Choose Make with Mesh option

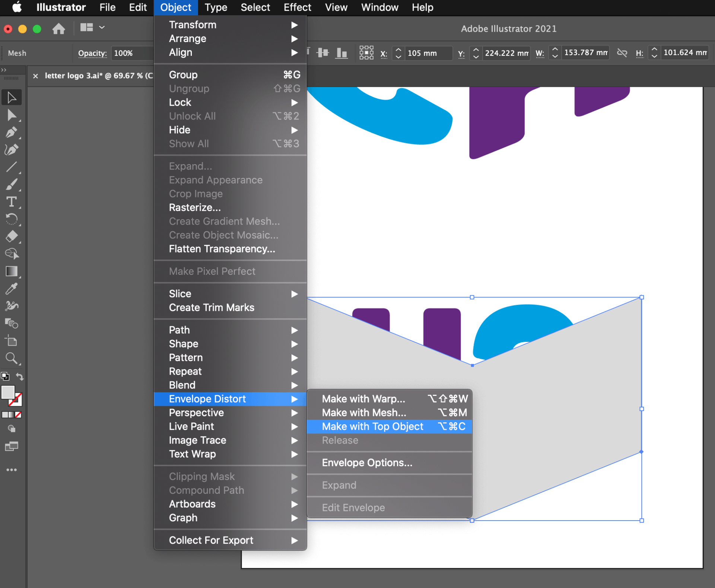click(x=389, y=413)
